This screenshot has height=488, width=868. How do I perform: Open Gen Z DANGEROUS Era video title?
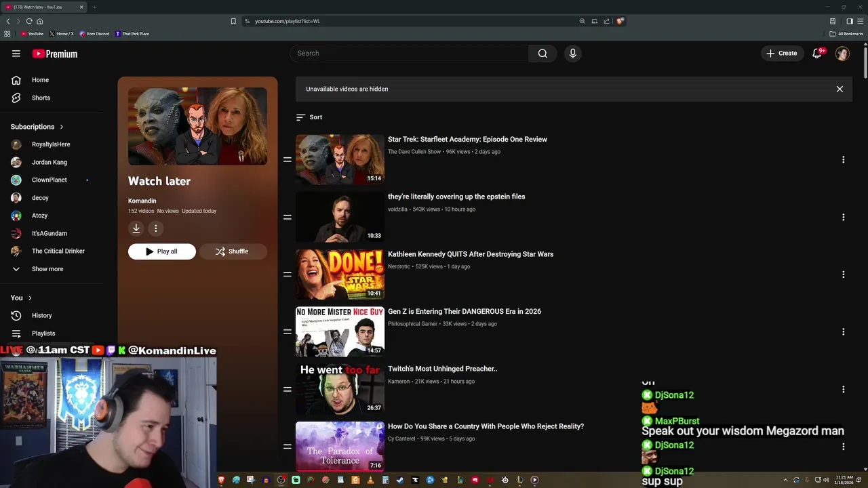[x=465, y=312]
